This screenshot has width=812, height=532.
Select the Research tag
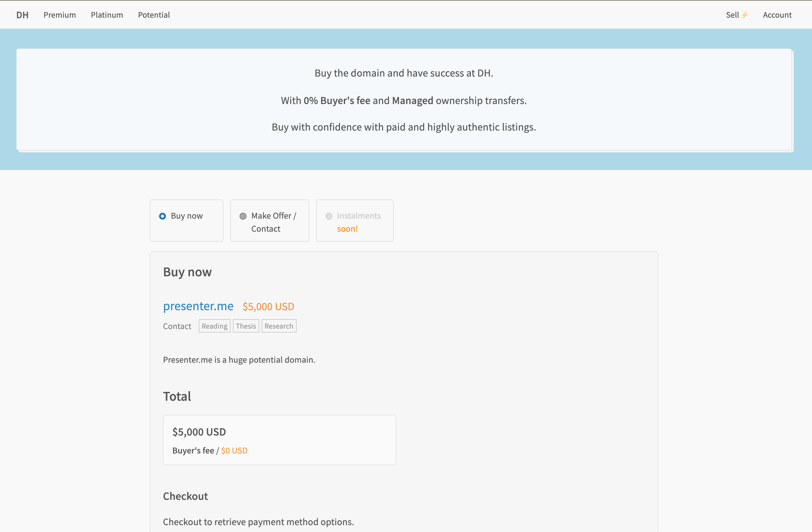(279, 326)
